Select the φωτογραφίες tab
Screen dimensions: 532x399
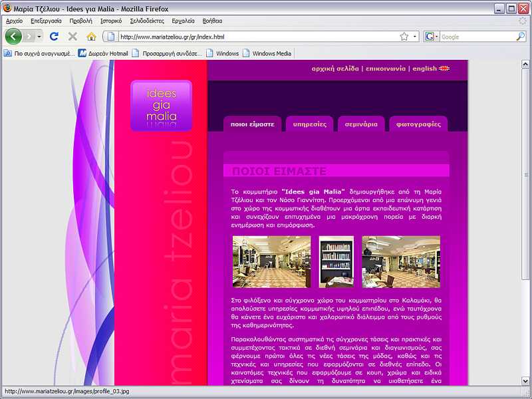tap(418, 124)
